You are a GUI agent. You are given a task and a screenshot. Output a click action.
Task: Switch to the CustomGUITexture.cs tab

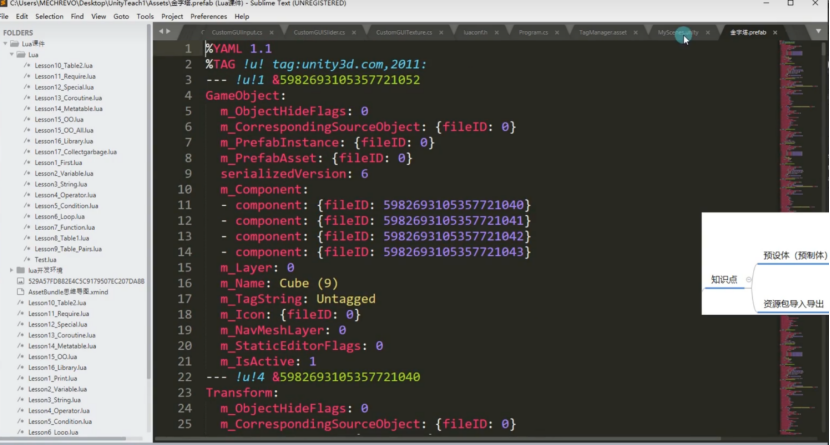point(404,33)
